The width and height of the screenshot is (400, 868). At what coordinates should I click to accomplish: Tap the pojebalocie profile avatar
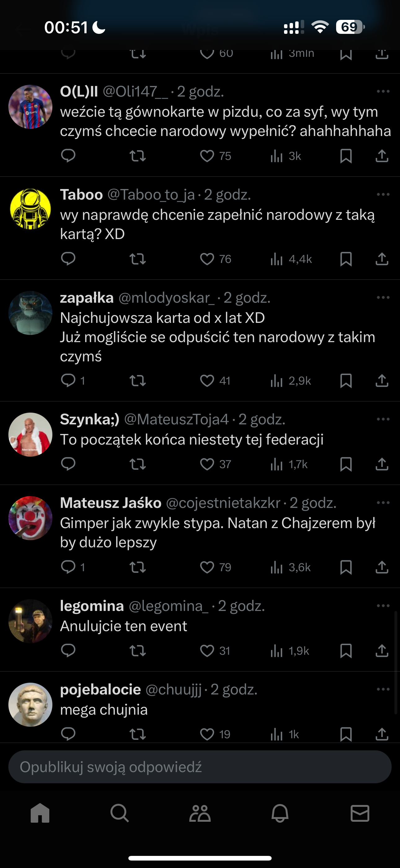tap(30, 705)
